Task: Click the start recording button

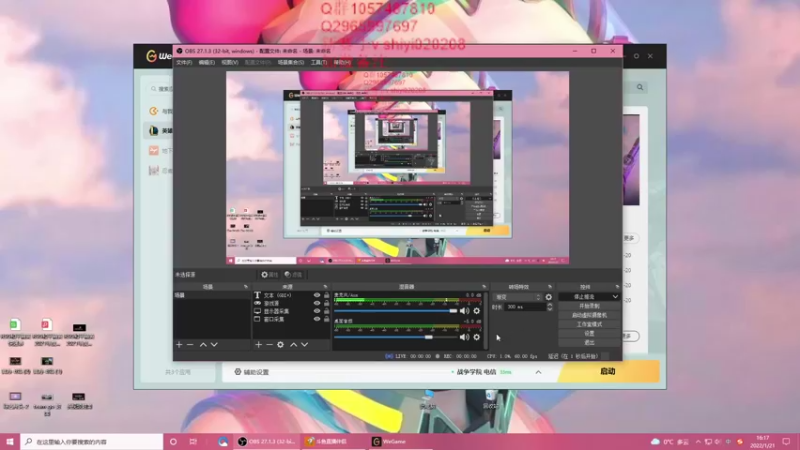Action: pyautogui.click(x=589, y=306)
